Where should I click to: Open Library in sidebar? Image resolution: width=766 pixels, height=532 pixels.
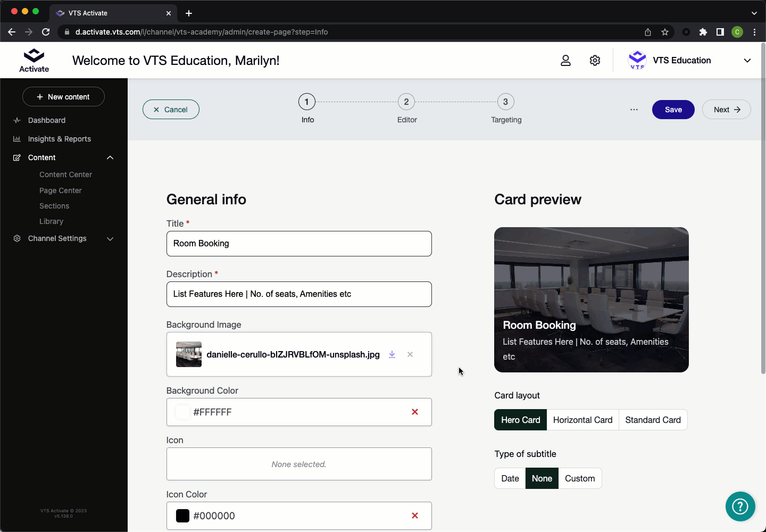(51, 221)
